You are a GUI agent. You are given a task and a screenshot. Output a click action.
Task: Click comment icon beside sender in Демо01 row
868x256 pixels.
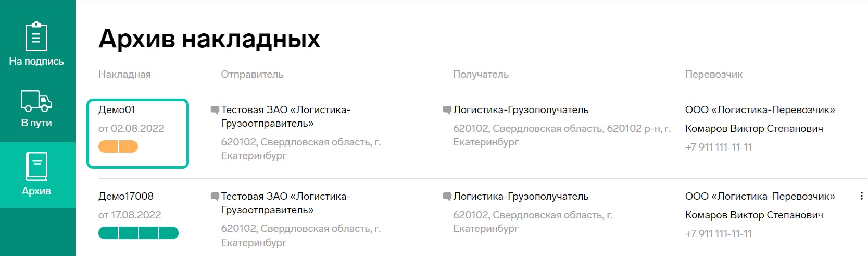[215, 110]
